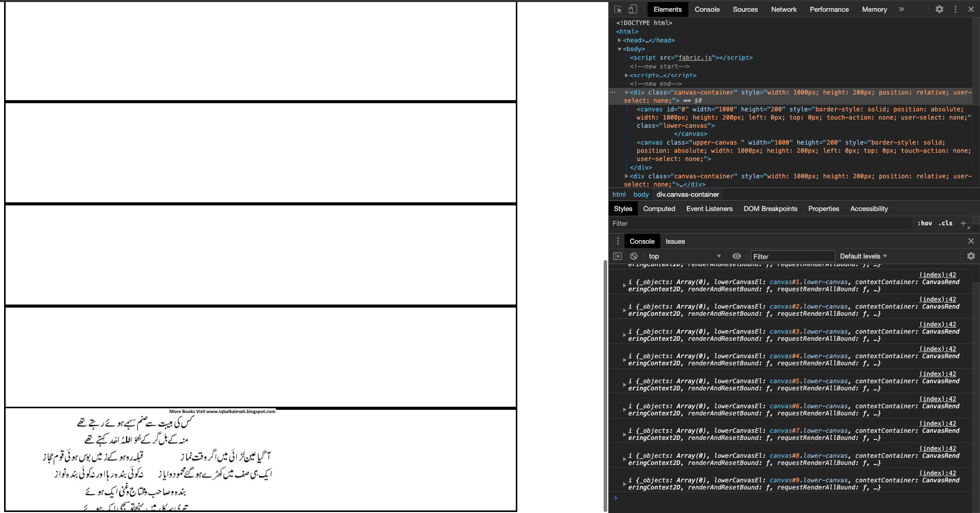This screenshot has width=980, height=513.
Task: Select the inspect element cursor icon
Action: click(x=618, y=9)
